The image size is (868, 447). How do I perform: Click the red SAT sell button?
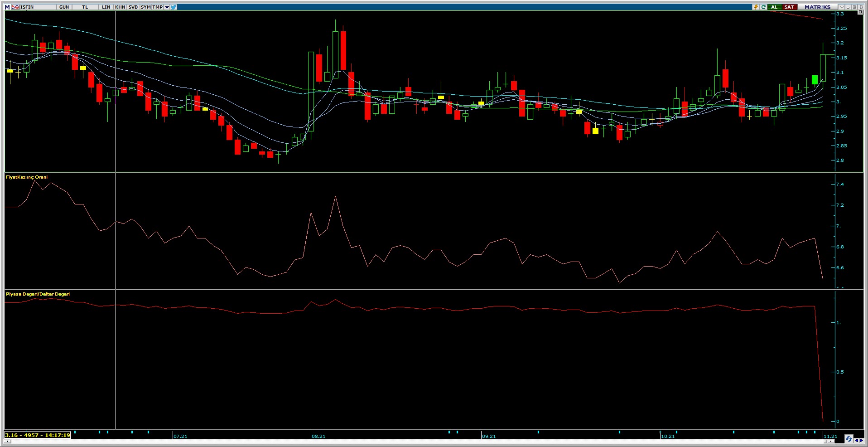(789, 7)
